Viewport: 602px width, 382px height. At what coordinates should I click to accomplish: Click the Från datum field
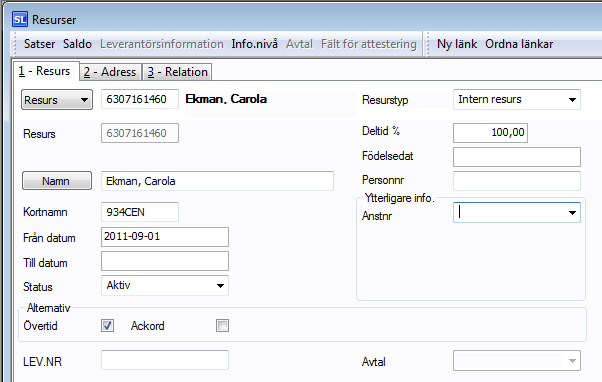click(165, 237)
